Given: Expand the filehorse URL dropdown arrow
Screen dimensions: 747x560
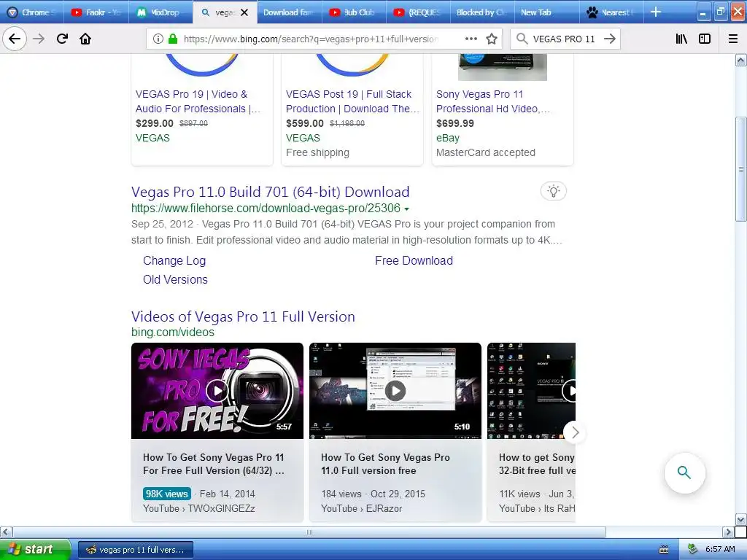Looking at the screenshot, I should tap(406, 209).
